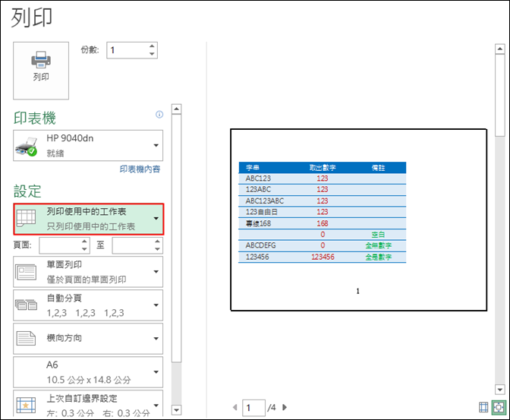Open the print active sheets (列印使用中的工作表) dropdown

[x=89, y=219]
